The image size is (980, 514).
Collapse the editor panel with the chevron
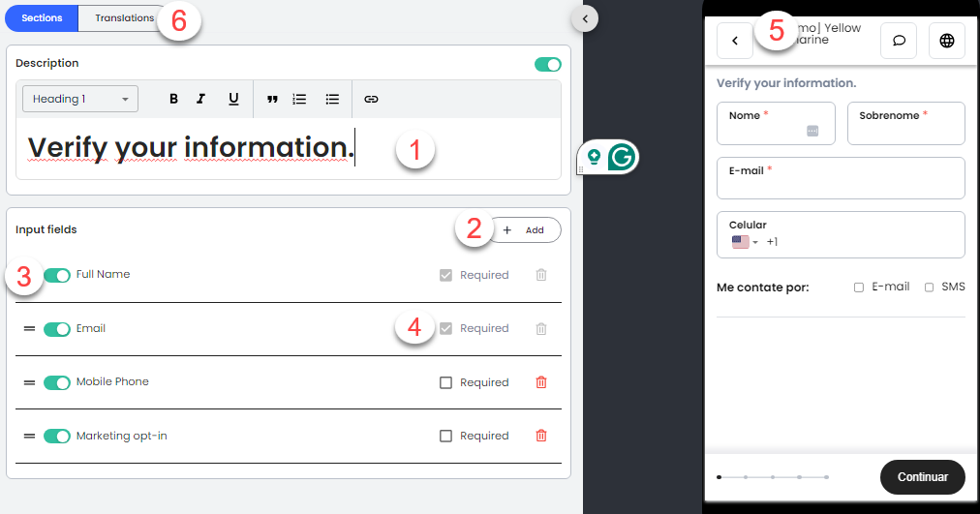(x=586, y=17)
